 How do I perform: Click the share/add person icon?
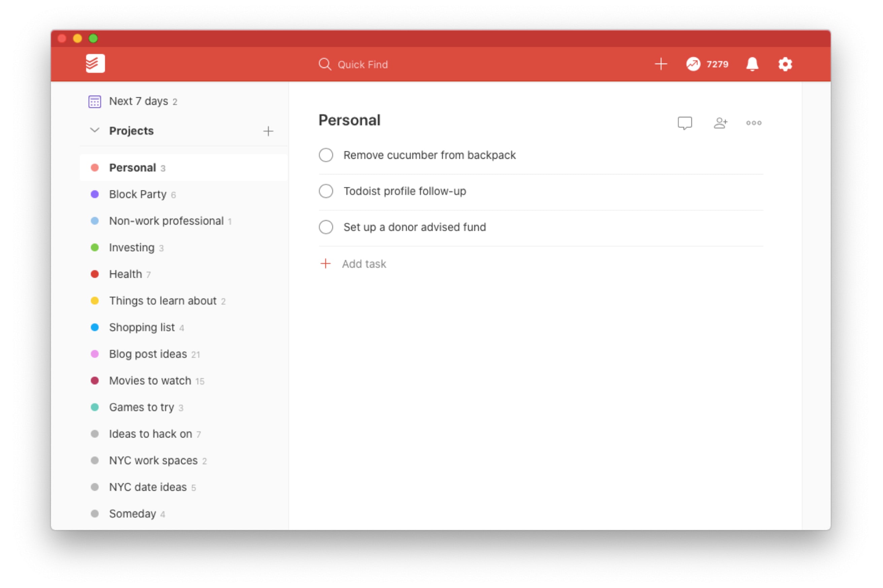pos(720,122)
